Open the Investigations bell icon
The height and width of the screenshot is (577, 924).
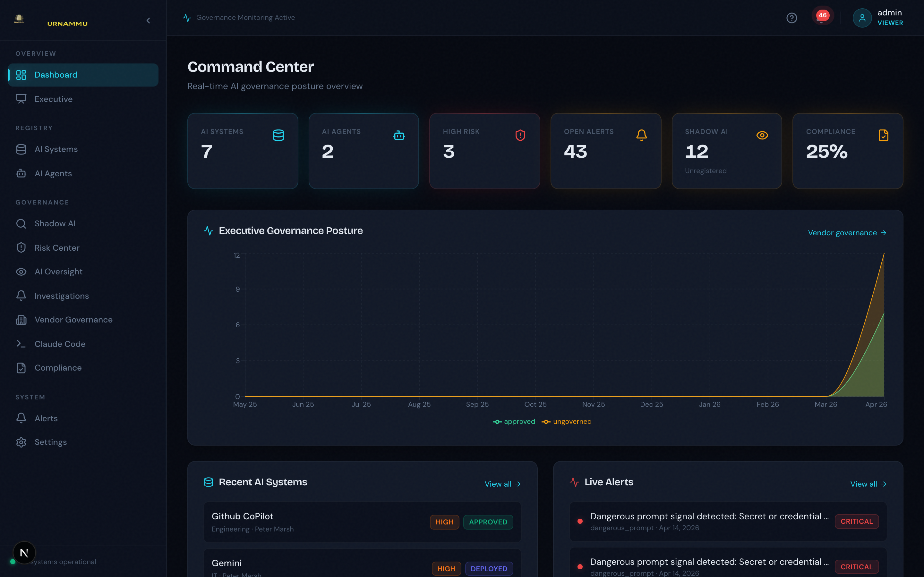coord(21,295)
